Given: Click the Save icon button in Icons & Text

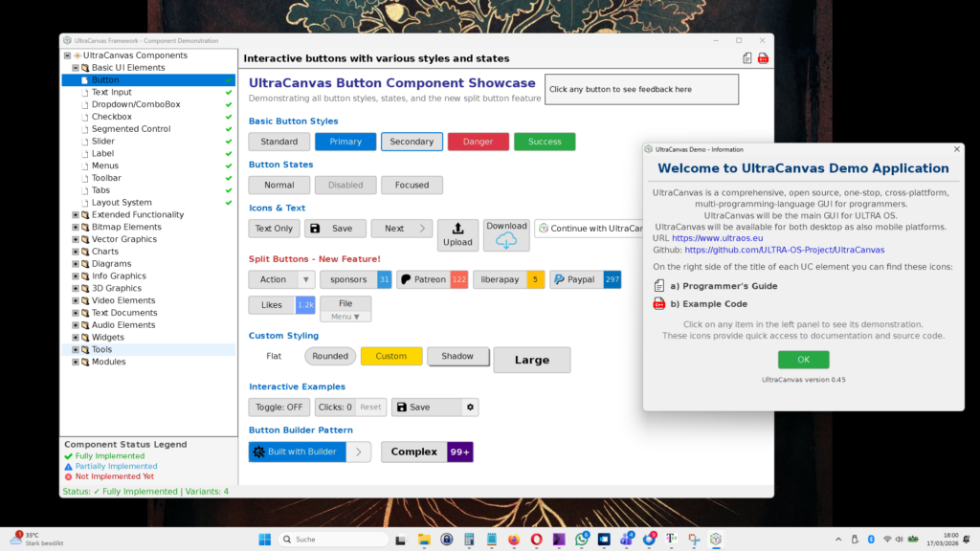Looking at the screenshot, I should pos(337,228).
